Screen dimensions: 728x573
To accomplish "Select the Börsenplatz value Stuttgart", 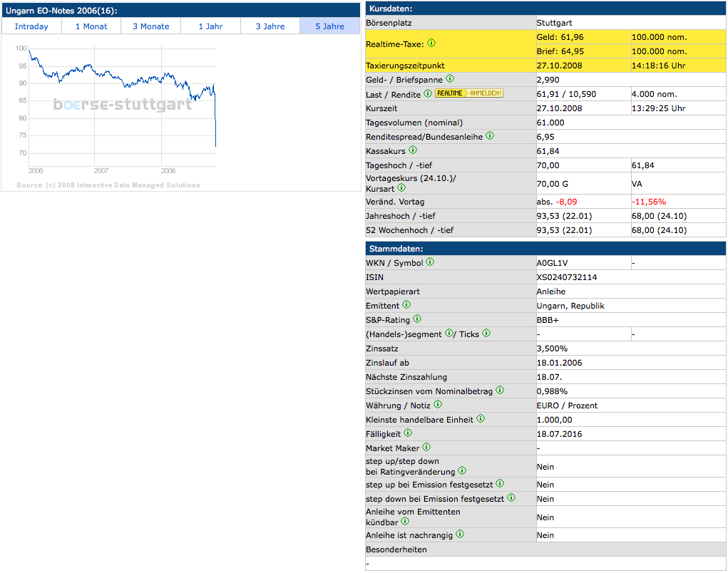I will tap(554, 23).
